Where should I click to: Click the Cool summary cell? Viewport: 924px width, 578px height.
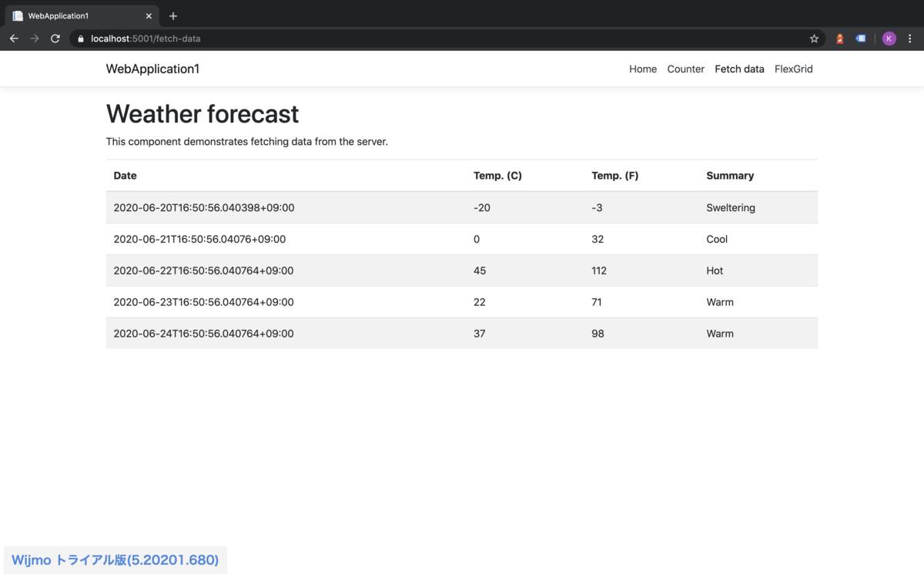pos(758,239)
